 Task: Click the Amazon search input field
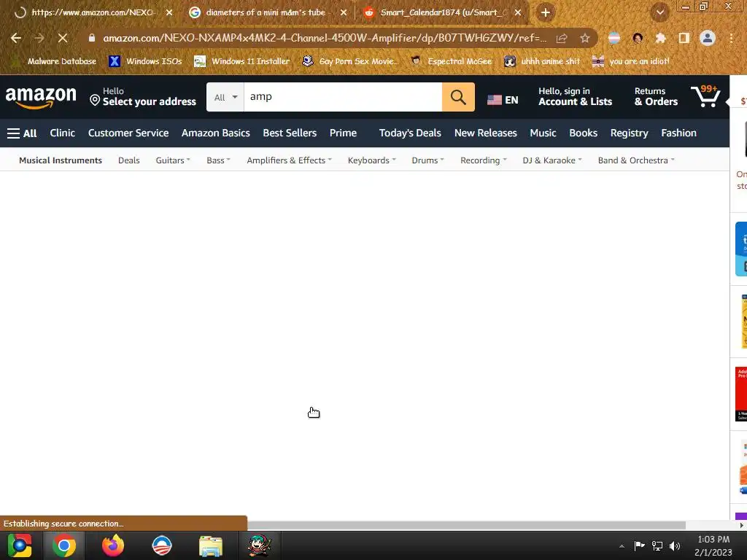[x=343, y=97]
